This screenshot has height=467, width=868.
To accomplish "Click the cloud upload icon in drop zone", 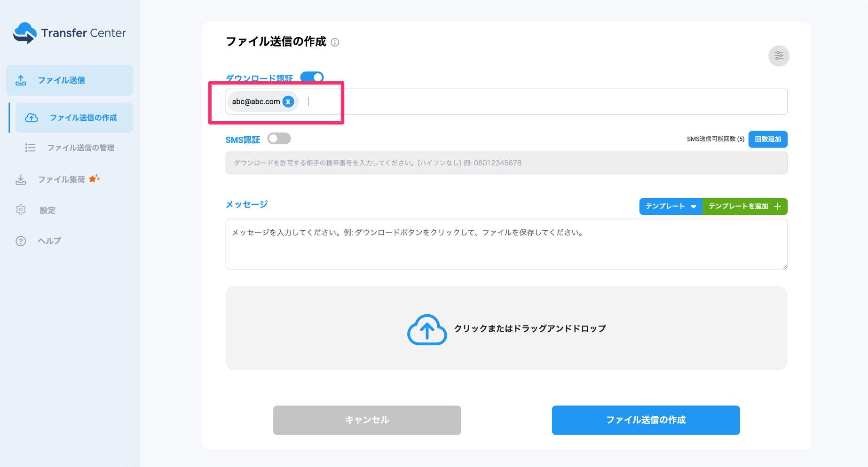I will pyautogui.click(x=426, y=329).
